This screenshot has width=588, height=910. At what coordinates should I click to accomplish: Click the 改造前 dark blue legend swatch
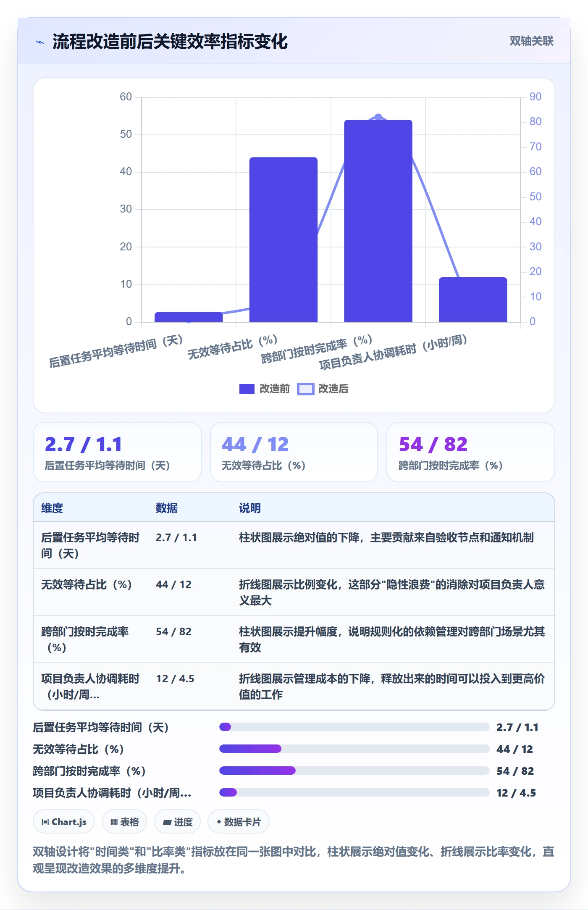click(247, 389)
